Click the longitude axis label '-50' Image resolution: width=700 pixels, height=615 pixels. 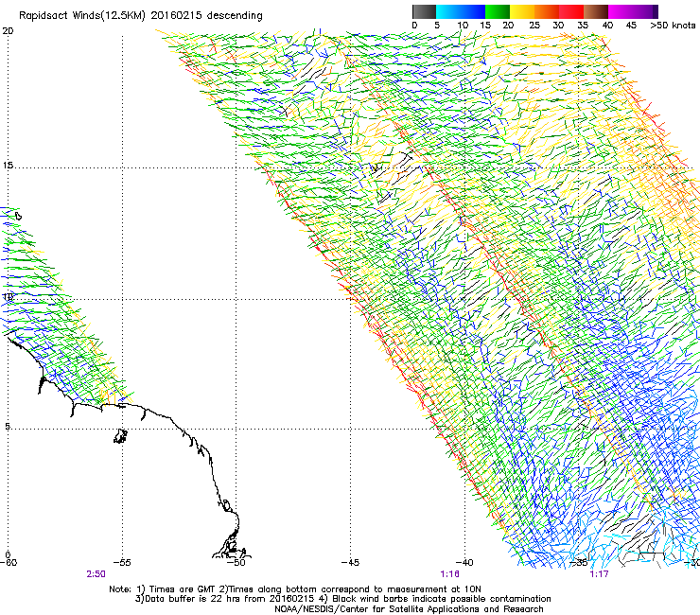tap(236, 563)
